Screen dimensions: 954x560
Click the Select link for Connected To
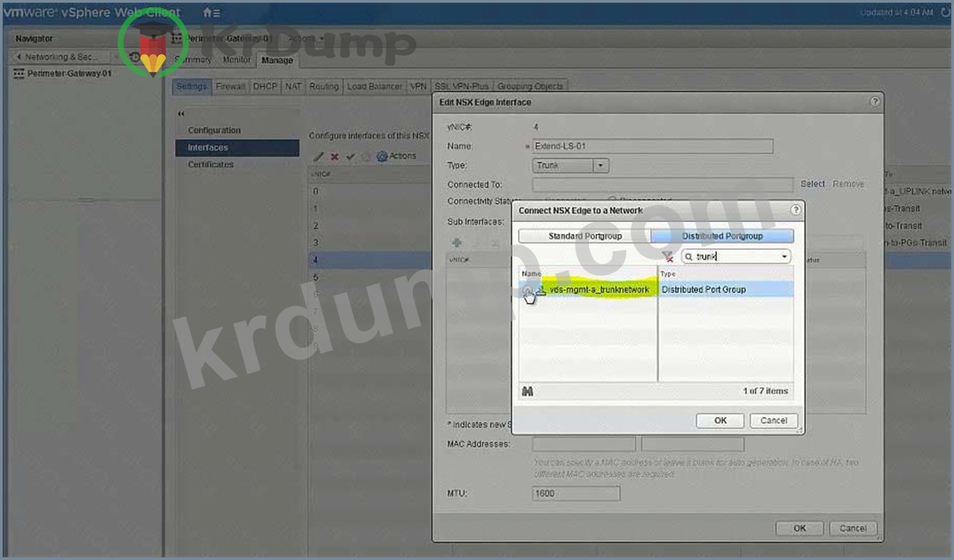coord(812,184)
